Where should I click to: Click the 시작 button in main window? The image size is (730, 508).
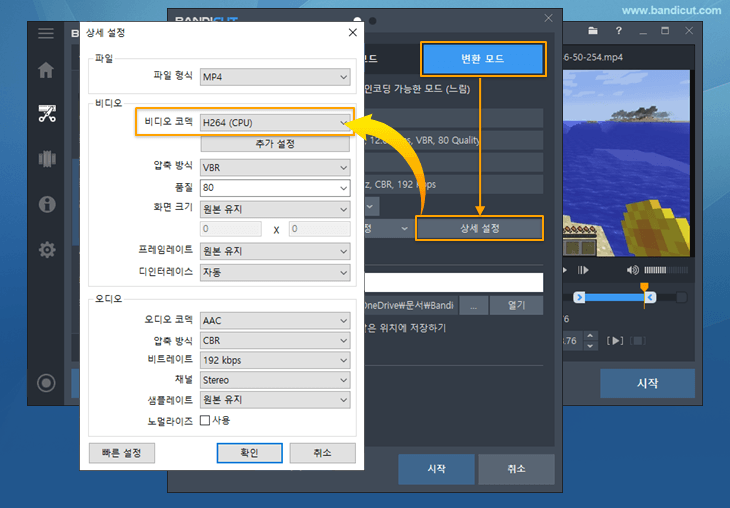[x=647, y=383]
